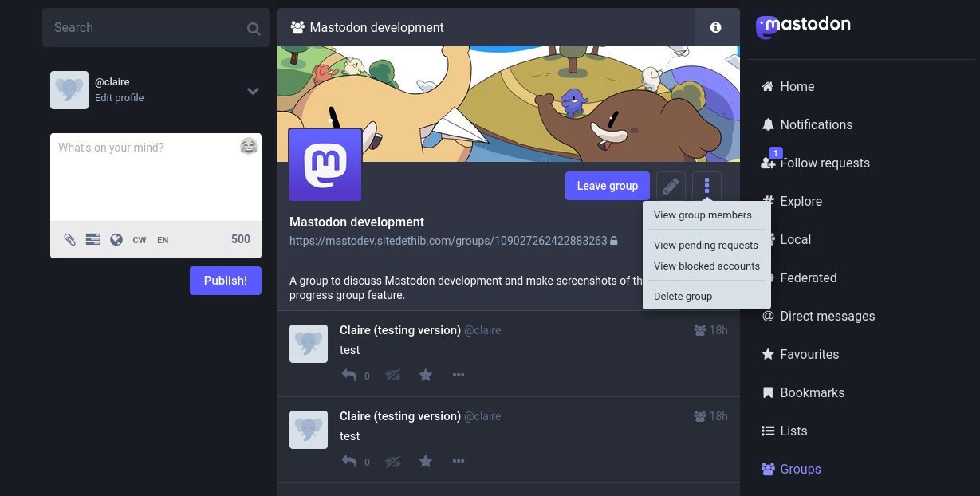Viewport: 980px width, 496px height.
Task: Click boost icon on first test post
Action: pos(392,375)
